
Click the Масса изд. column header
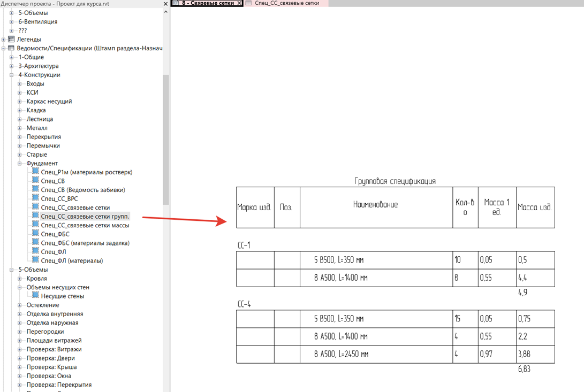[x=536, y=207]
